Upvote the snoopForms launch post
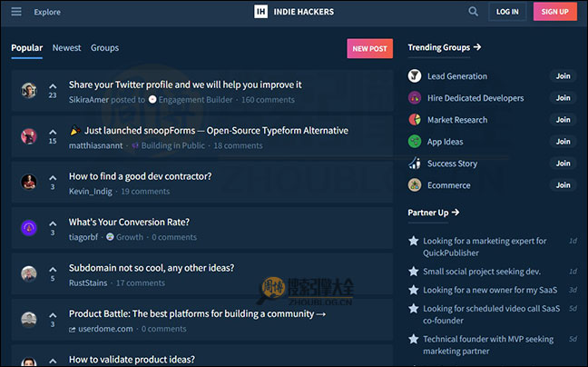 (x=53, y=132)
